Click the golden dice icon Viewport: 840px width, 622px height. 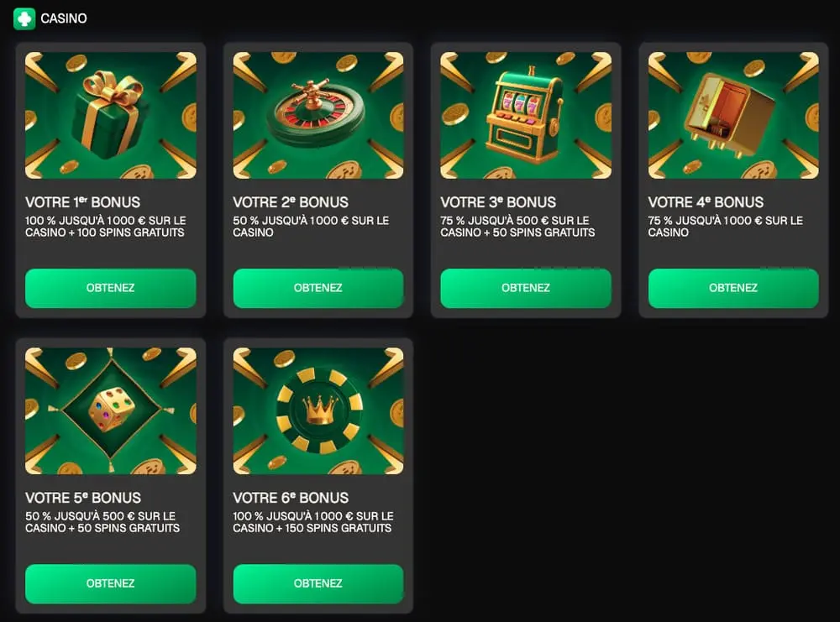(x=112, y=410)
